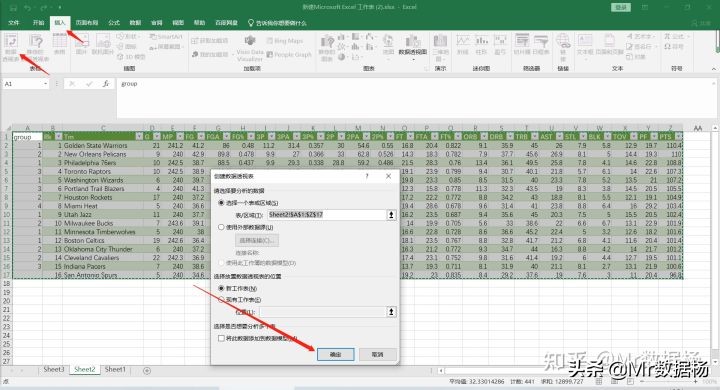This screenshot has height=390, width=720.
Task: Expand the PivotChart dropdown arrow
Action: point(413,59)
